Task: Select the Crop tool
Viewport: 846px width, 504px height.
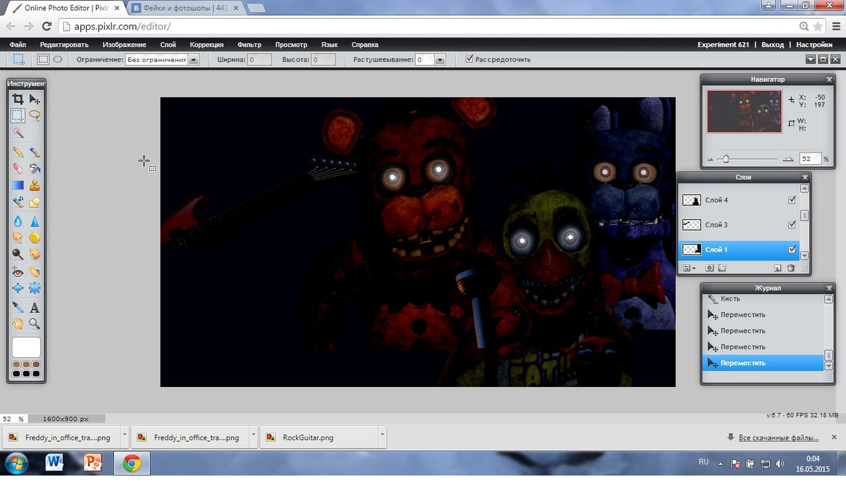Action: point(18,100)
